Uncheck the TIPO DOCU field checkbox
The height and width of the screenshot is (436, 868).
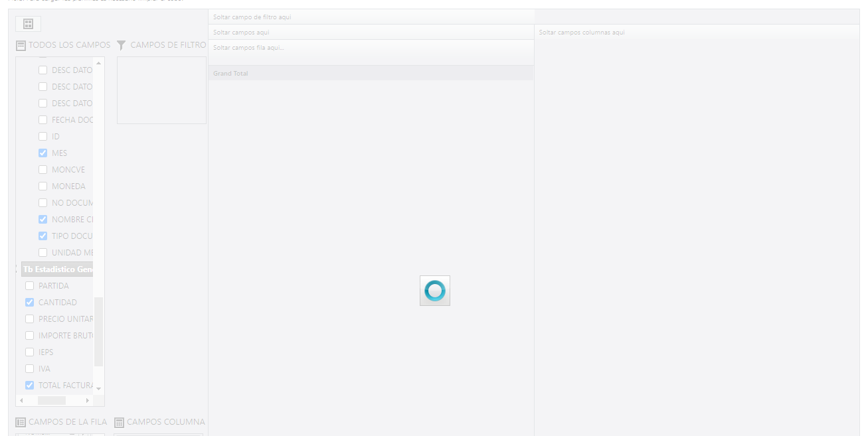pos(43,236)
